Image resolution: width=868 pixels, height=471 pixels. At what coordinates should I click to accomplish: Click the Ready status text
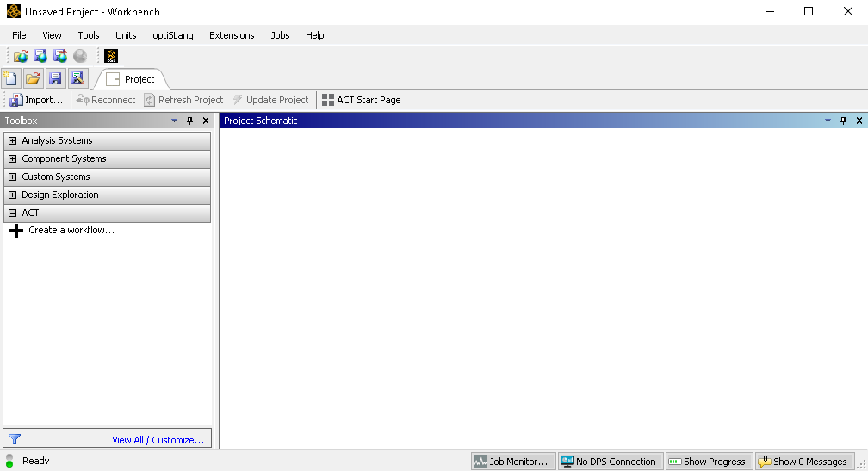tap(36, 461)
